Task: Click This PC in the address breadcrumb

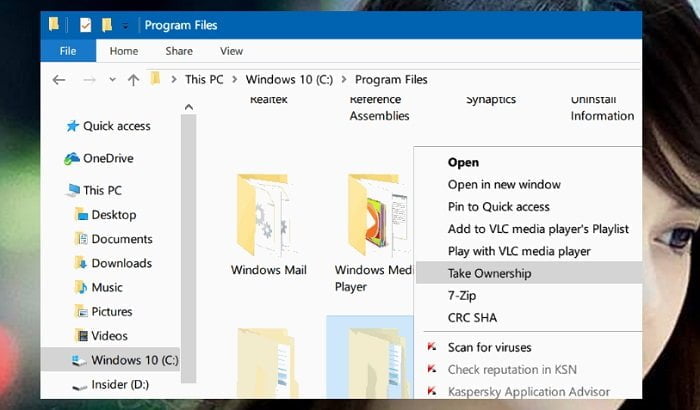Action: [x=204, y=79]
